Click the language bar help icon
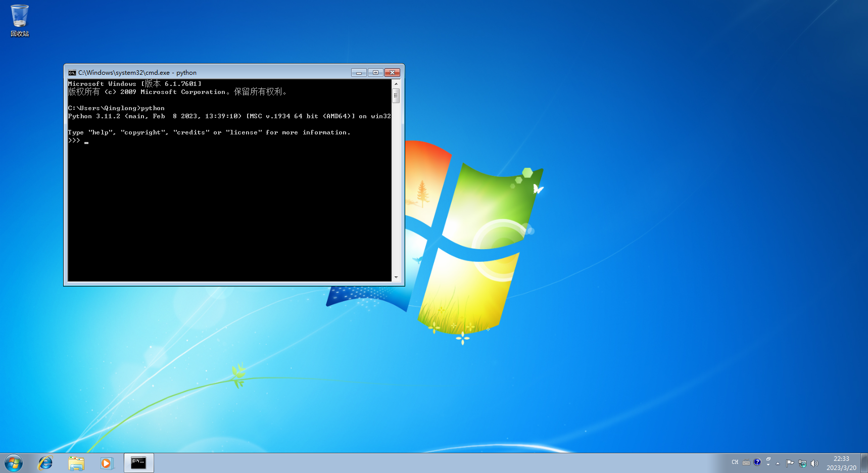The width and height of the screenshot is (868, 473). click(757, 462)
